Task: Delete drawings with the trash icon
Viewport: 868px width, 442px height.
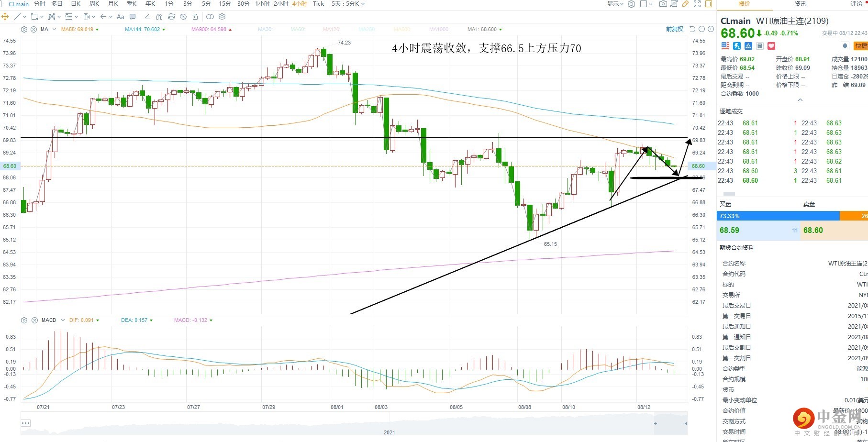Action: [195, 17]
